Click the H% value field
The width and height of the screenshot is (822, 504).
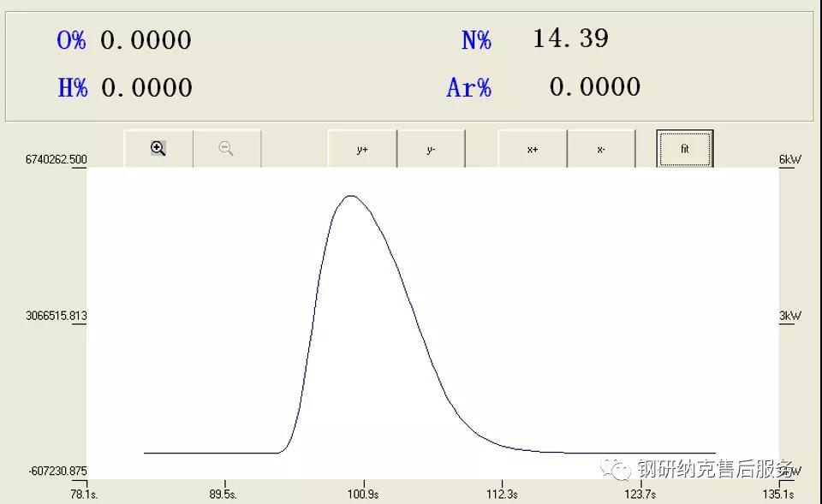tap(146, 87)
